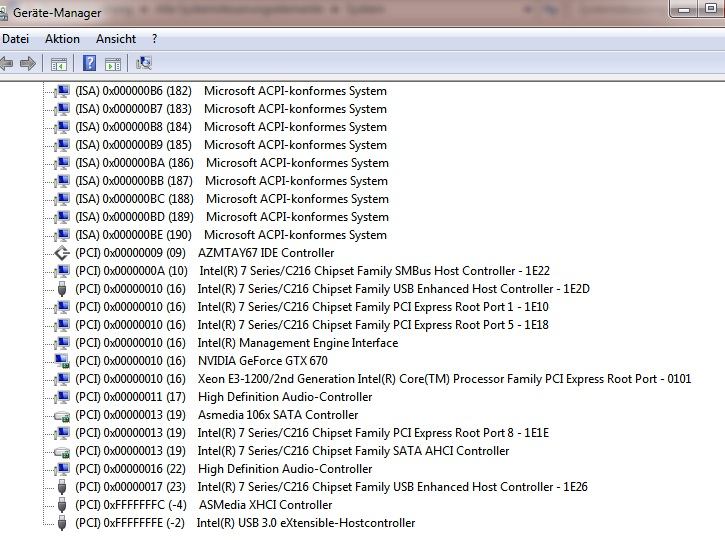Select the (PCI) 0x00000016 (22) label
This screenshot has width=725, height=540.
[x=130, y=469]
